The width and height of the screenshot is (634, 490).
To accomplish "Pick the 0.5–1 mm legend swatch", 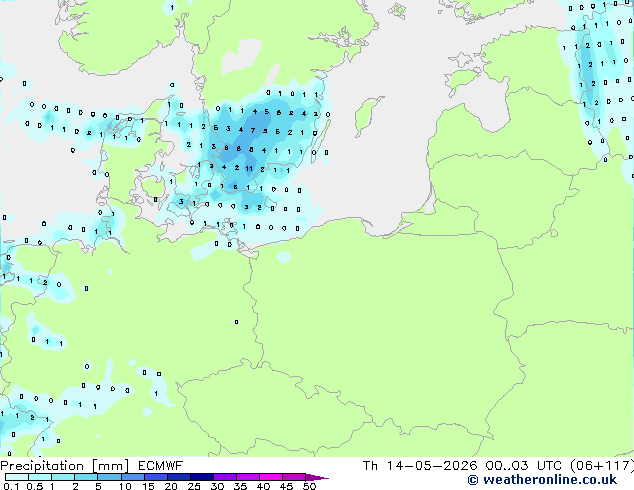I will 40,477.
